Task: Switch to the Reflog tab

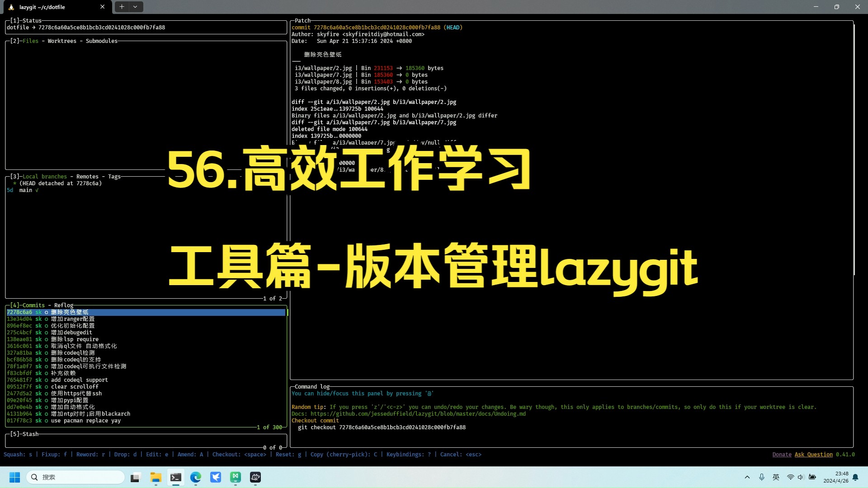Action: tap(64, 305)
